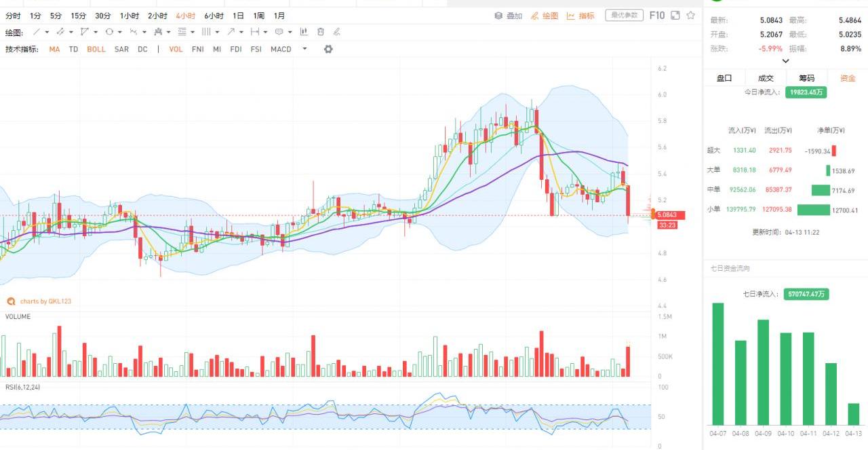This screenshot has height=450, width=868.
Task: Toggle the MA indicator off
Action: [54, 49]
